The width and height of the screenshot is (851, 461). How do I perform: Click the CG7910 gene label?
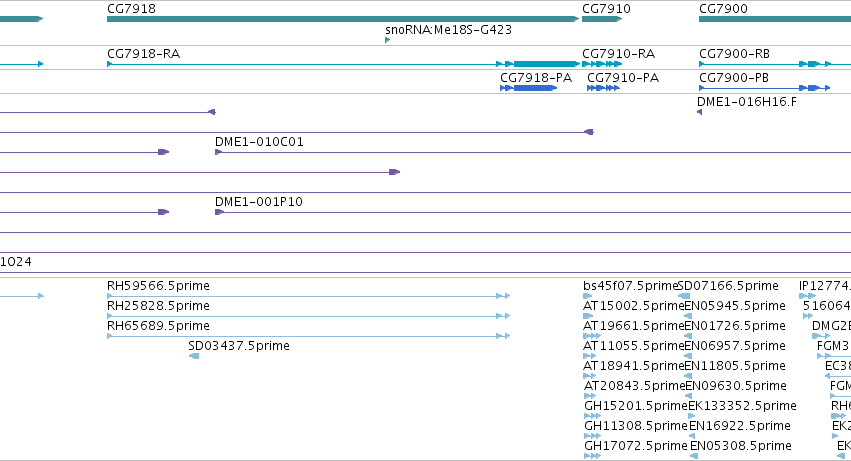coord(606,9)
